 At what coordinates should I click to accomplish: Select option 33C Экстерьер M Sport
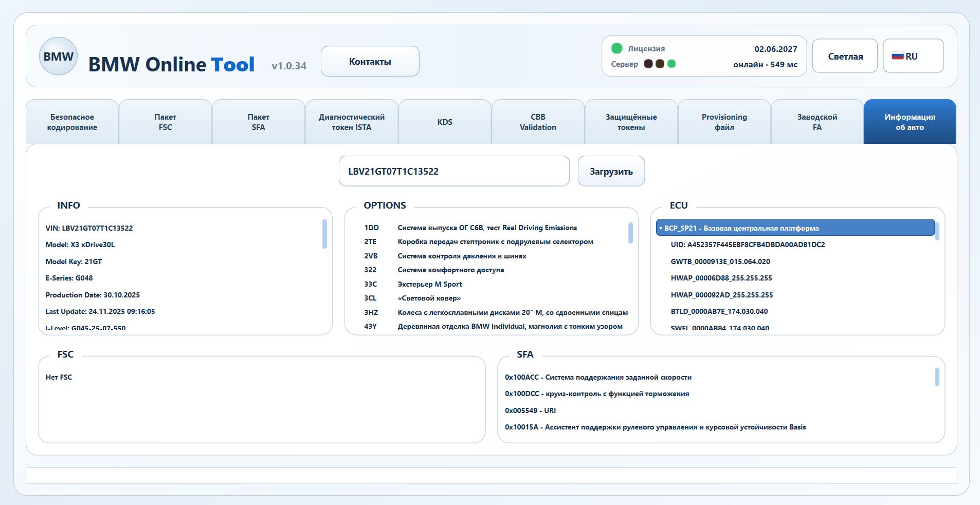pyautogui.click(x=413, y=284)
